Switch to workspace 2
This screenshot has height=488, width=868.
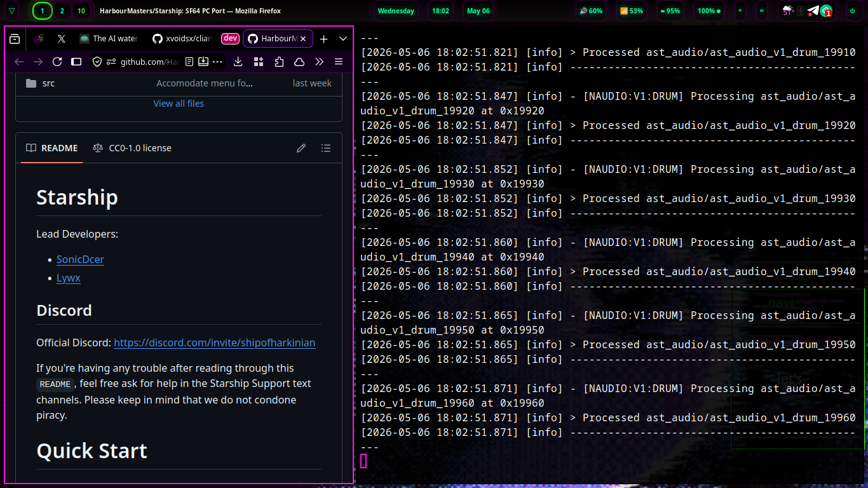(x=62, y=11)
